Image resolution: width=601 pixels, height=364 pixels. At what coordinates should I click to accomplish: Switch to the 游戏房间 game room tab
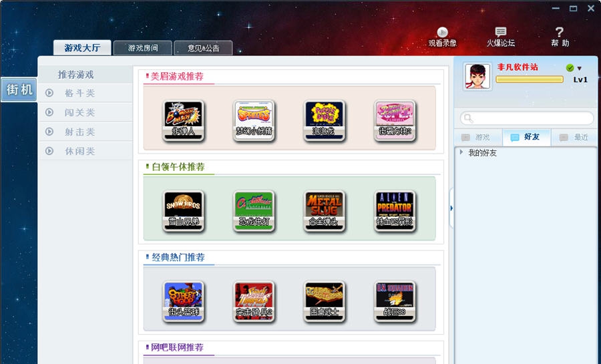[143, 48]
